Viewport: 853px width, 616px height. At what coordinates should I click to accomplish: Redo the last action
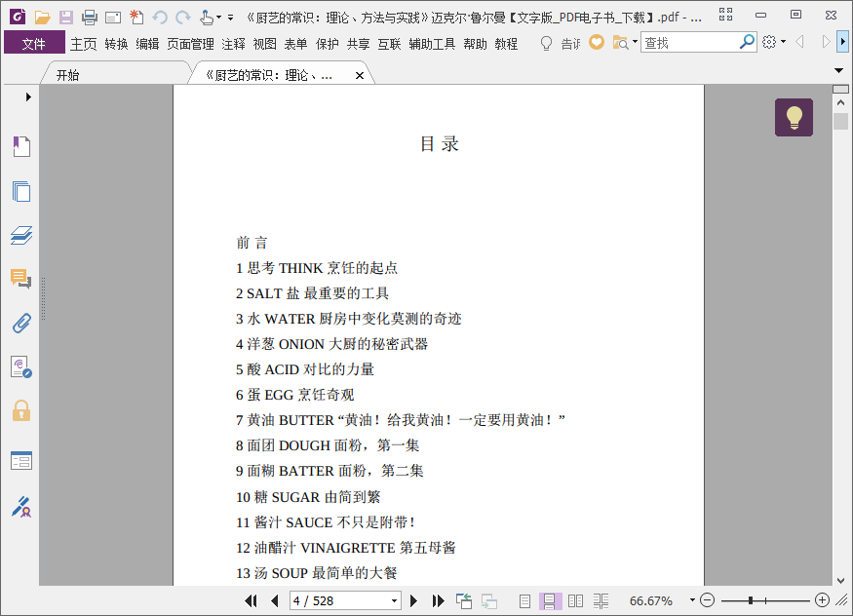(x=183, y=18)
